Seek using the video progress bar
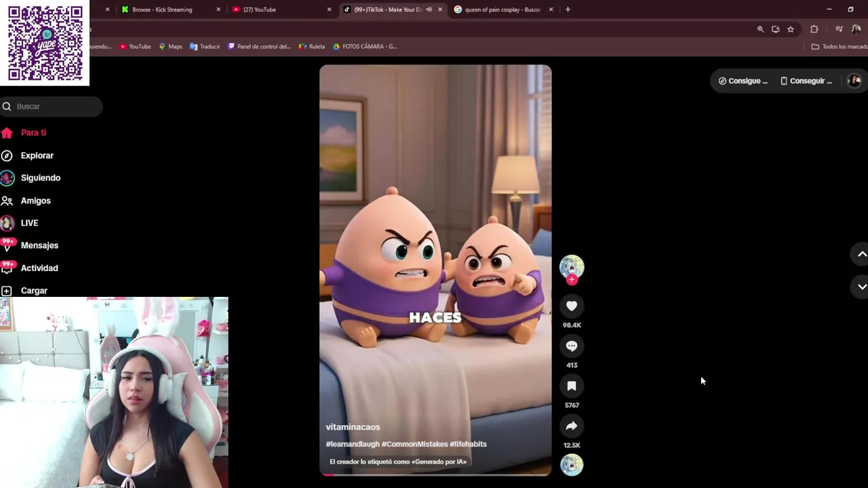Image resolution: width=868 pixels, height=488 pixels. (x=435, y=474)
